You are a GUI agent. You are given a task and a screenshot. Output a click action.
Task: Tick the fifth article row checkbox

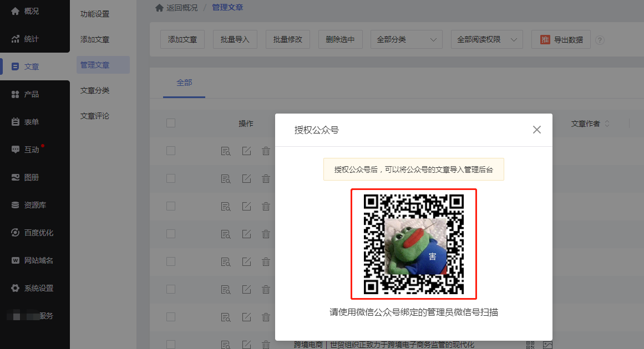click(171, 261)
